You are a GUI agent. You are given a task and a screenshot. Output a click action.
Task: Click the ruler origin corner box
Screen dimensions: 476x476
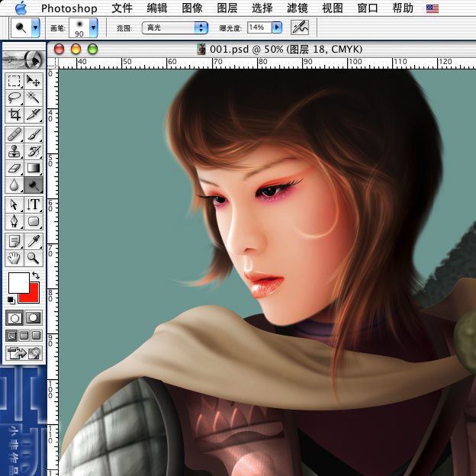click(x=53, y=63)
